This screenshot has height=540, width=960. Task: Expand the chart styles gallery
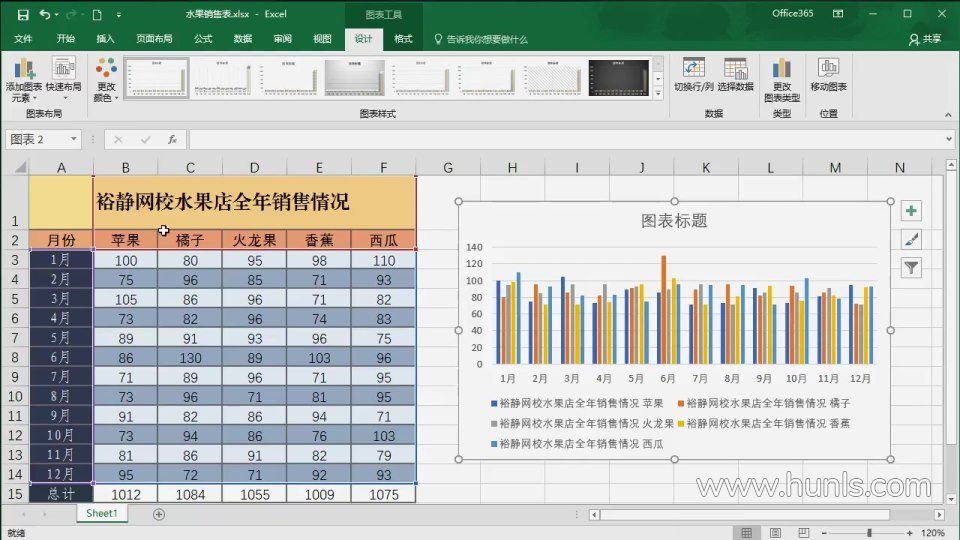(658, 93)
